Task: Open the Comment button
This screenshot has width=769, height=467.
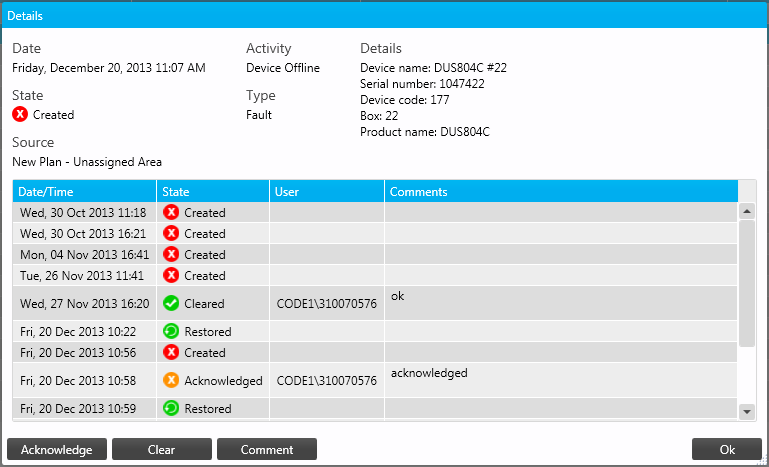Action: point(266,449)
